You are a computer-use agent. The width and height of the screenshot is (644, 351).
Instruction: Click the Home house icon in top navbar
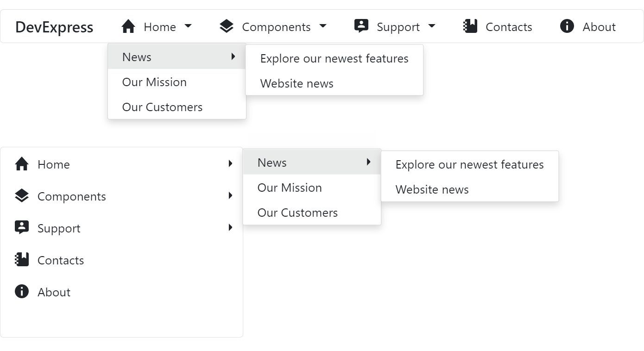coord(128,26)
